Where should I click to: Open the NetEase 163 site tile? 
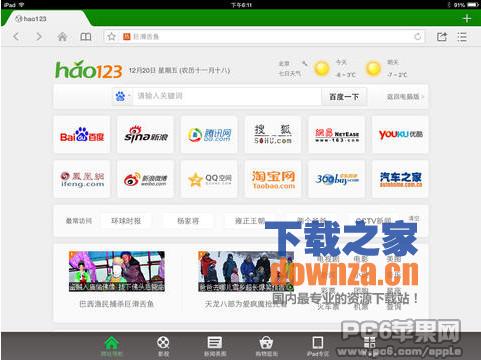pyautogui.click(x=336, y=135)
